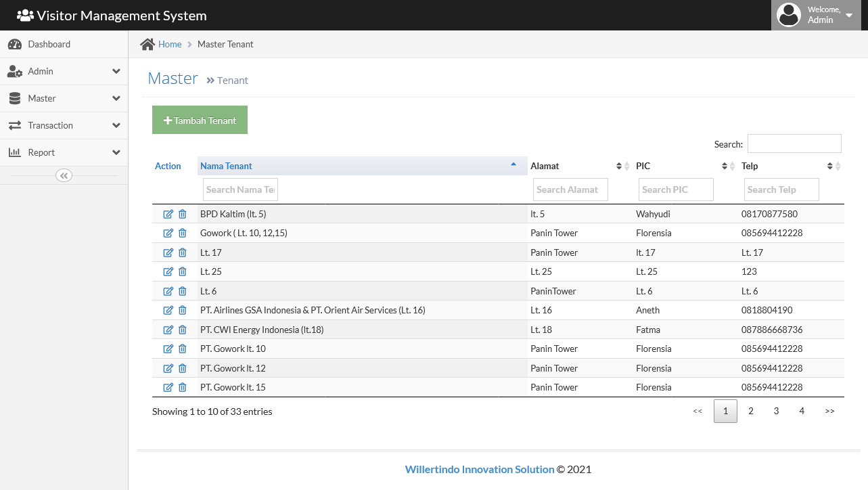
Task: Go to next page with >> button
Action: (829, 411)
